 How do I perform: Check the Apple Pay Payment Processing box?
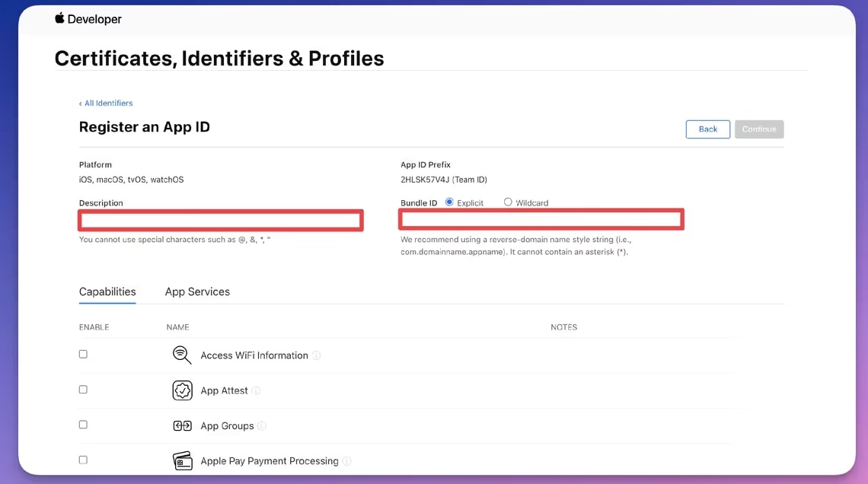pos(83,460)
